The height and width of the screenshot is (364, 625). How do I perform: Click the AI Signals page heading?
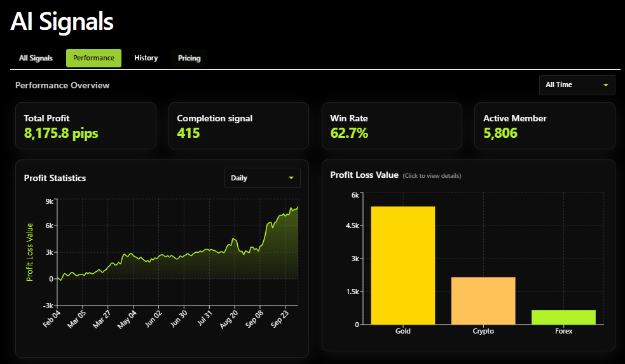click(62, 21)
